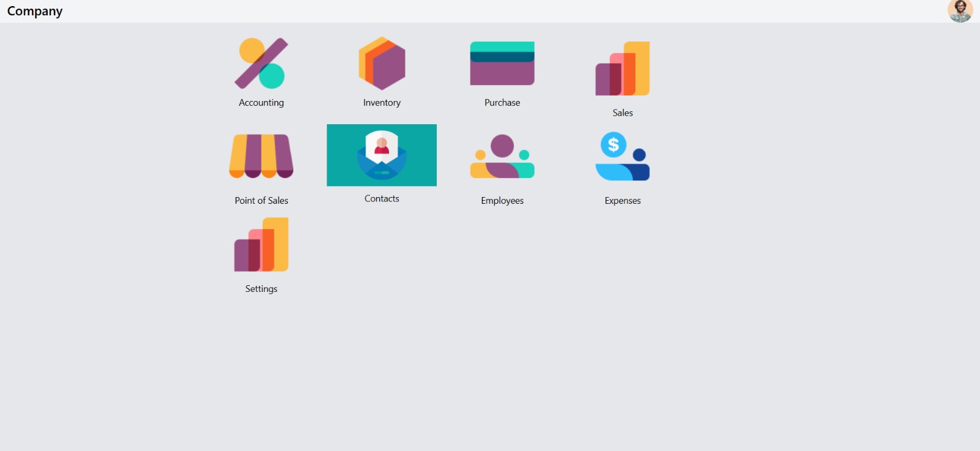Select the "Settings" text label

pos(261,289)
